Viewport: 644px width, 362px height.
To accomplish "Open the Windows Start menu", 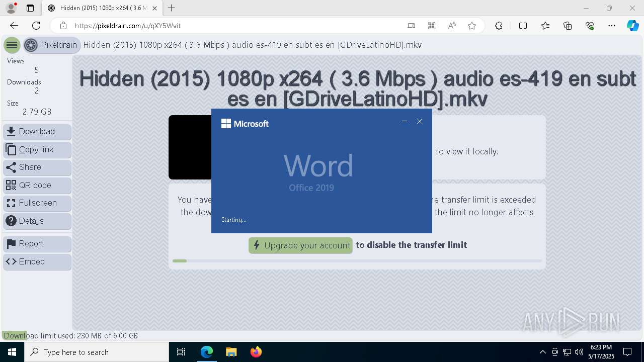I will coord(12,352).
